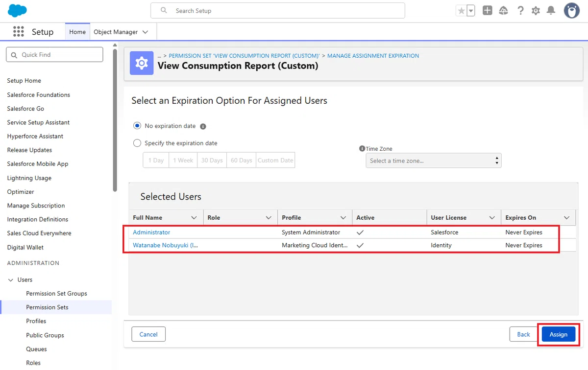588x370 pixels.
Task: Open Permission Sets in sidebar
Action: 47,307
